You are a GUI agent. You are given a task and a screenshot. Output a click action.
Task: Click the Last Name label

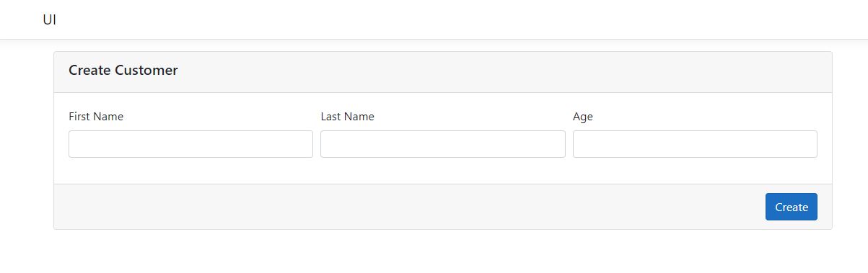[x=348, y=117]
